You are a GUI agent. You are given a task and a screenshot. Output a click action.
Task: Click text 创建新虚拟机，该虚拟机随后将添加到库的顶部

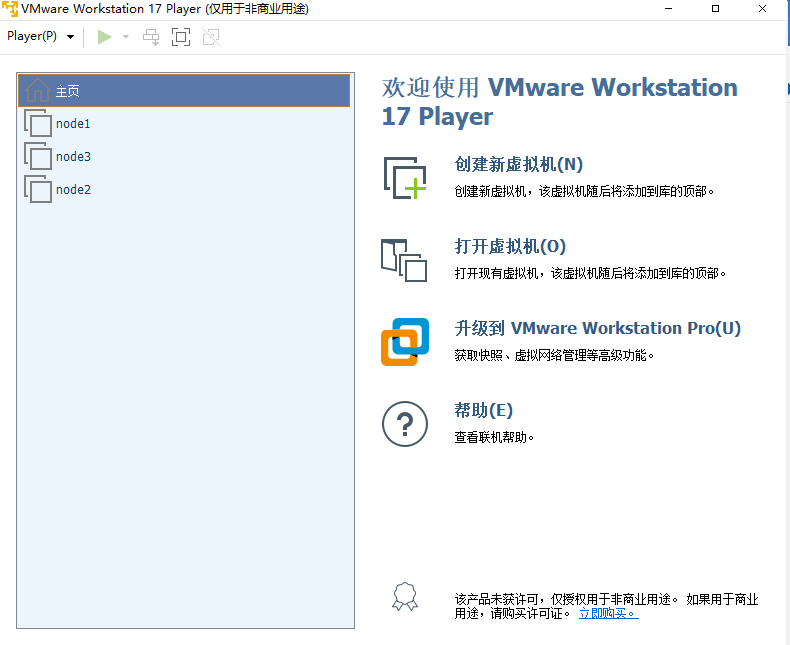(x=584, y=191)
